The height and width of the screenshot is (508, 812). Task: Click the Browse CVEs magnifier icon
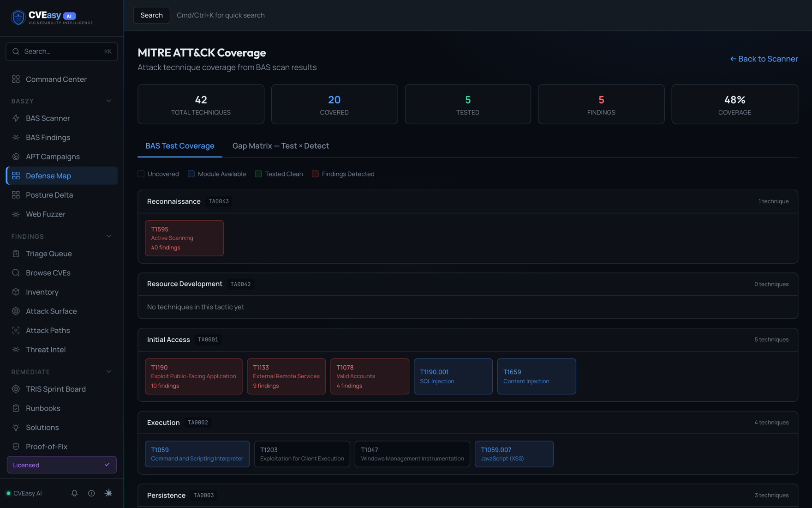point(16,273)
